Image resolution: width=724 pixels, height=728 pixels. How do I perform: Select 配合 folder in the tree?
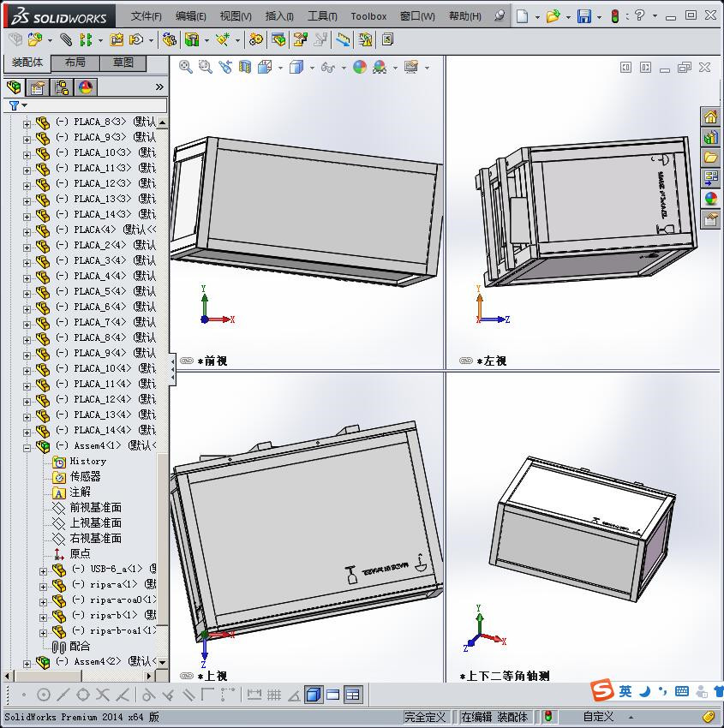coord(80,647)
